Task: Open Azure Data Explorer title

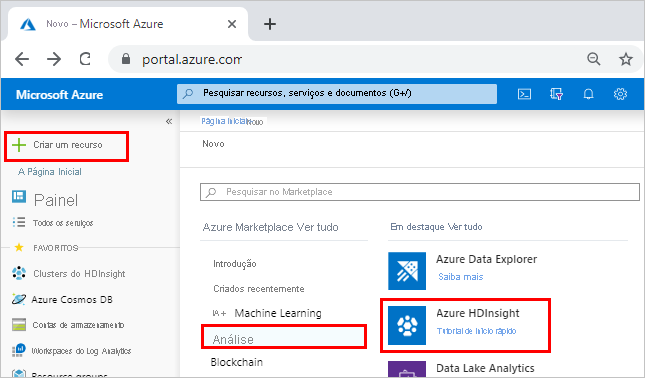Action: [x=487, y=260]
